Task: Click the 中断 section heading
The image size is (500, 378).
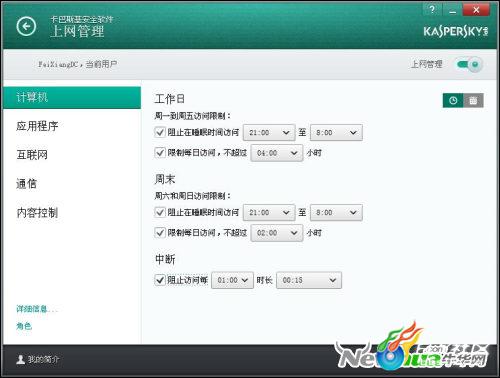Action: coord(165,259)
